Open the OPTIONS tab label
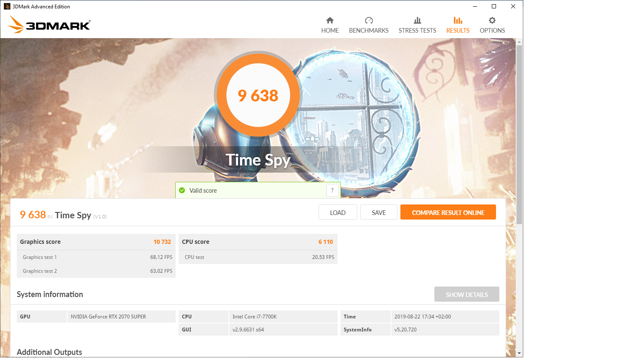 coord(492,31)
